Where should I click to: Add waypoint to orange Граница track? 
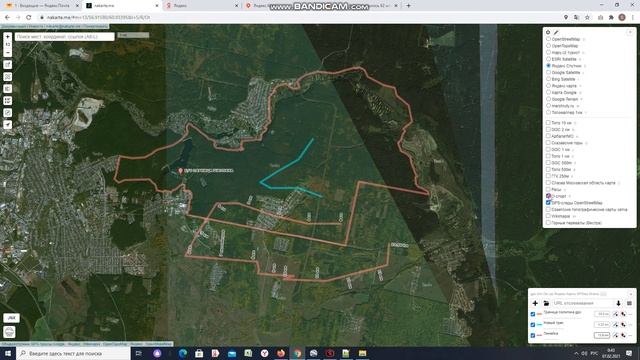click(x=623, y=314)
